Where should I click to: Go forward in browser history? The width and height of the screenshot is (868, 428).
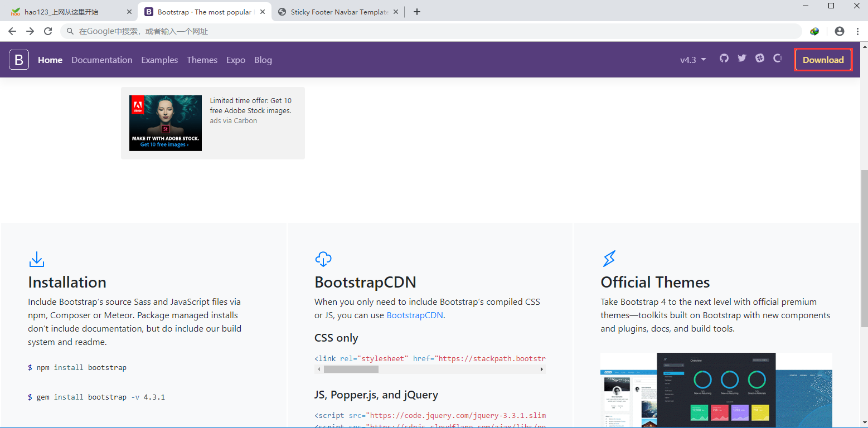tap(30, 32)
